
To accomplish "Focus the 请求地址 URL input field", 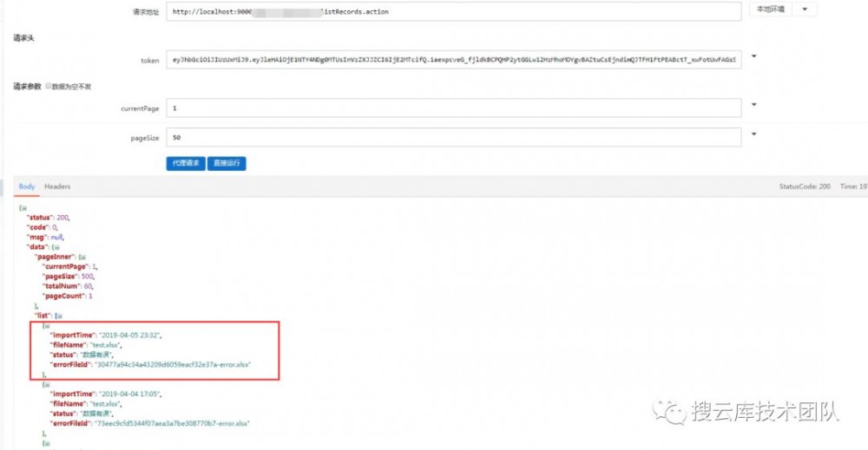I will click(453, 11).
